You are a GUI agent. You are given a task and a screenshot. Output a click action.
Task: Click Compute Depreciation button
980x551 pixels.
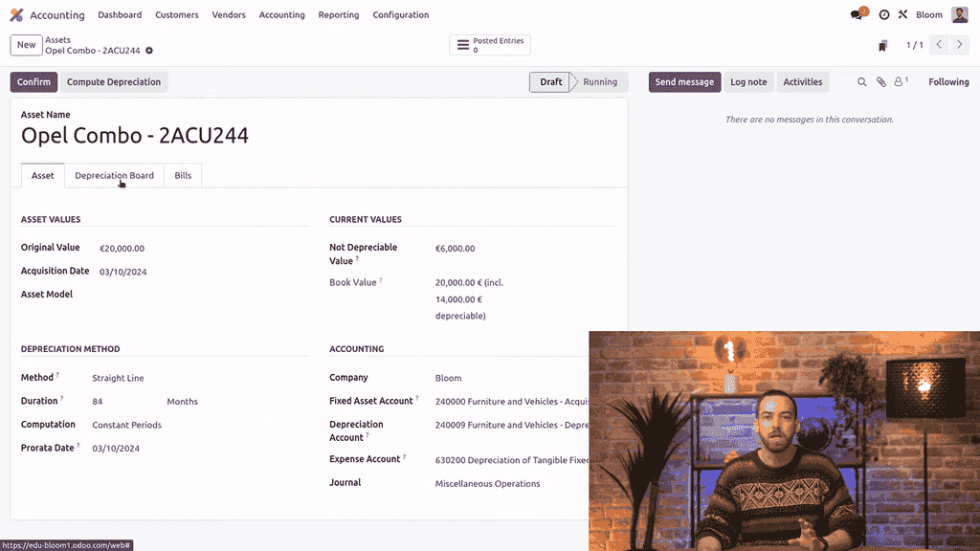click(x=114, y=82)
